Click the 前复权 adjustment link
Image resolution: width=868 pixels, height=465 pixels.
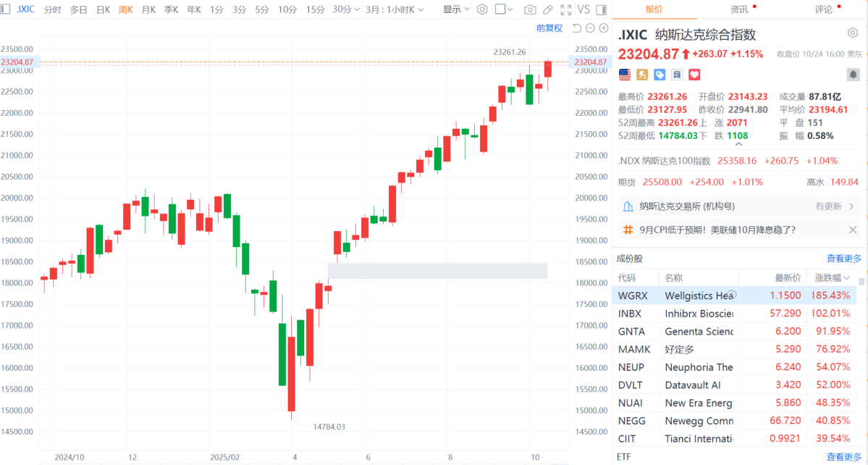[x=549, y=28]
